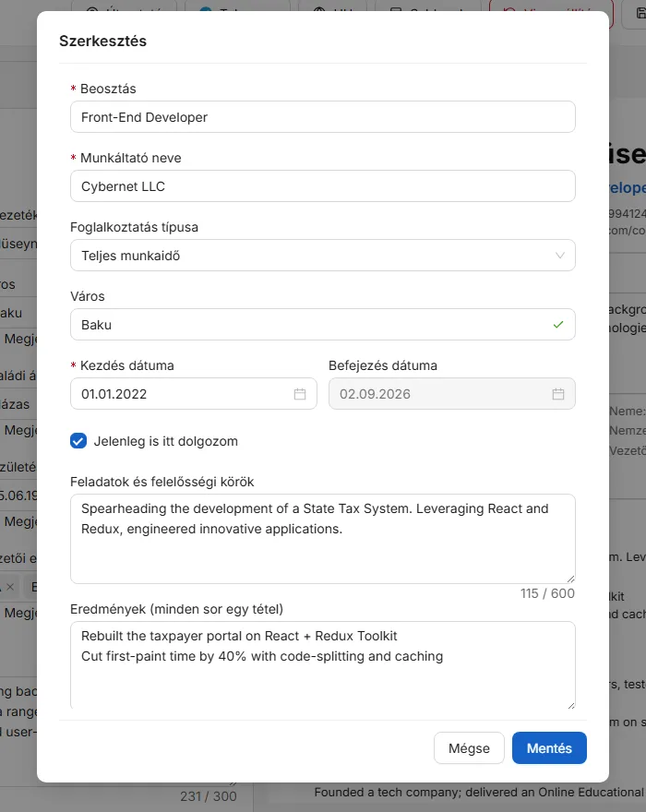Click the resize handle of Eredmények textarea

click(x=570, y=705)
